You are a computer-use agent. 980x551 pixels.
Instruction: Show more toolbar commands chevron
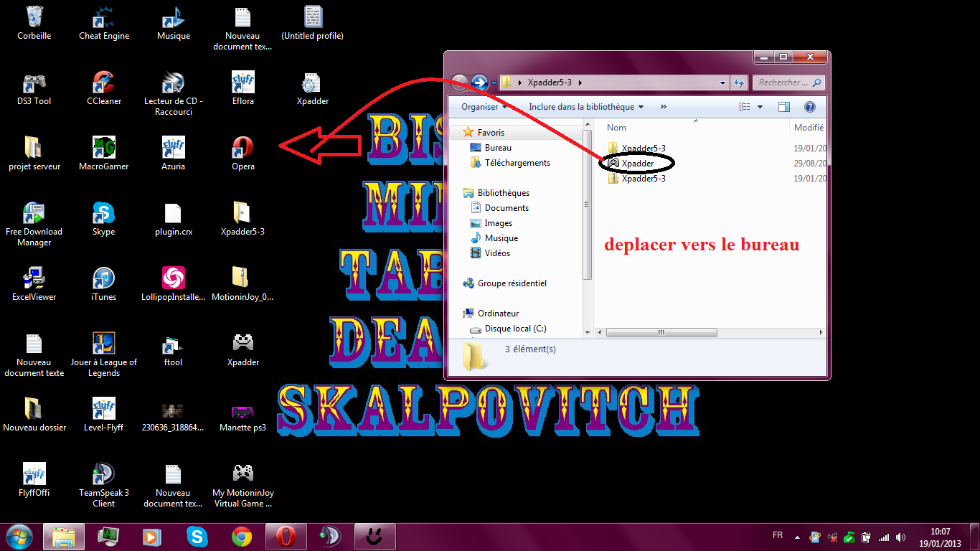point(663,107)
